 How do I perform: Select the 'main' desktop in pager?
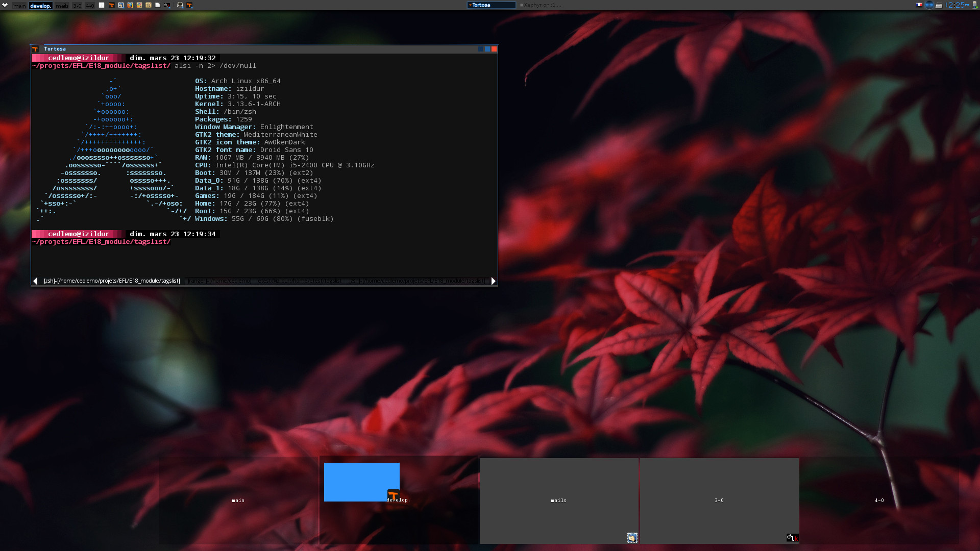point(238,500)
